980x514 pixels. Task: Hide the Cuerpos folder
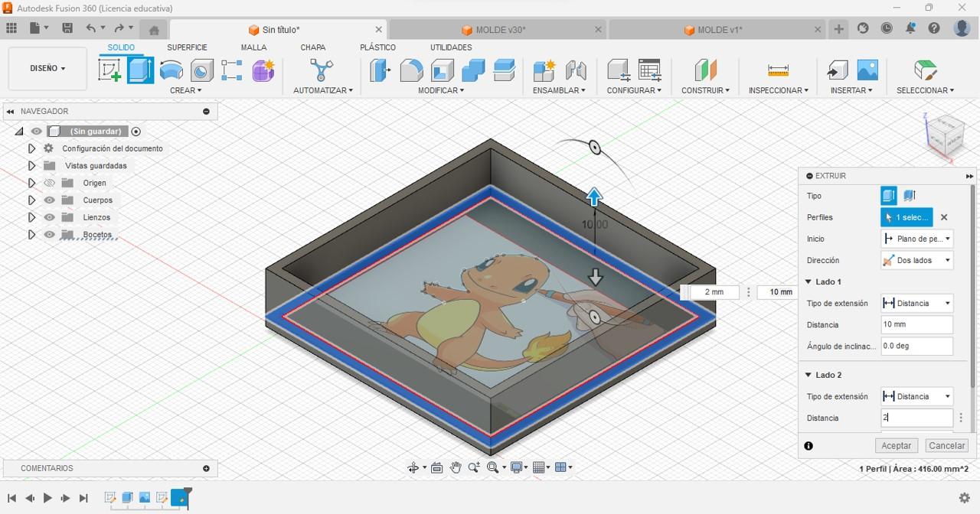click(50, 200)
